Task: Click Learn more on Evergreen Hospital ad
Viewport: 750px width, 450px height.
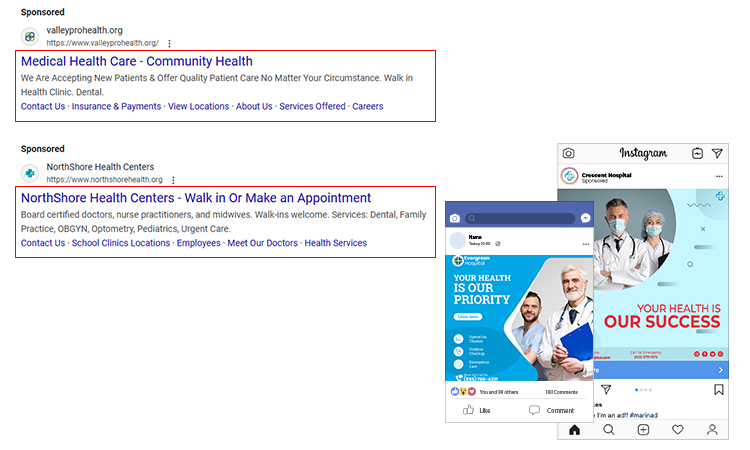Action: tap(468, 317)
